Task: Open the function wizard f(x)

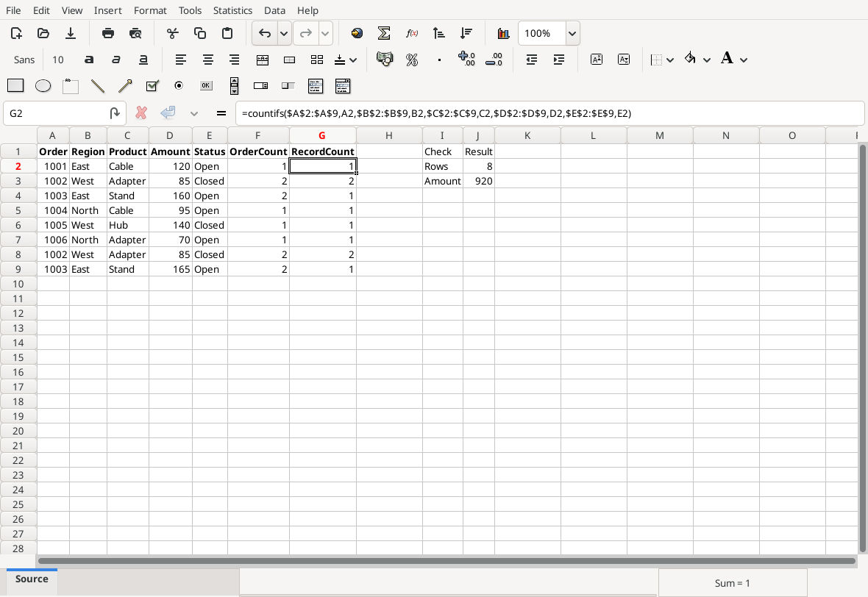Action: tap(411, 33)
